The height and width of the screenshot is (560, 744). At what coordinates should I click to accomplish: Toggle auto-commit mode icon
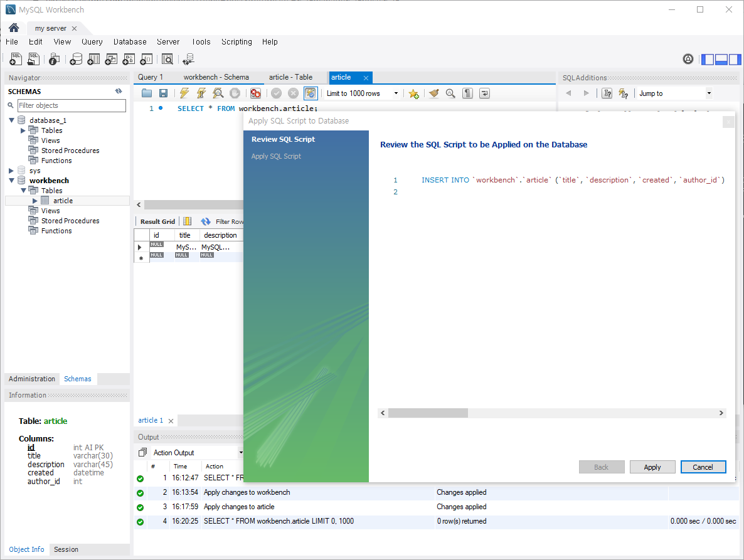(x=311, y=93)
